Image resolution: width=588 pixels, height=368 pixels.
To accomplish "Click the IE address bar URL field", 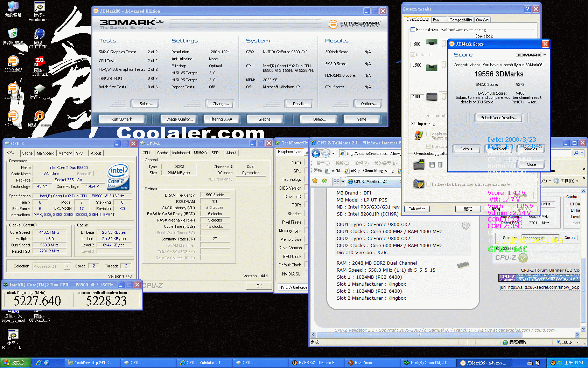I will (x=370, y=154).
